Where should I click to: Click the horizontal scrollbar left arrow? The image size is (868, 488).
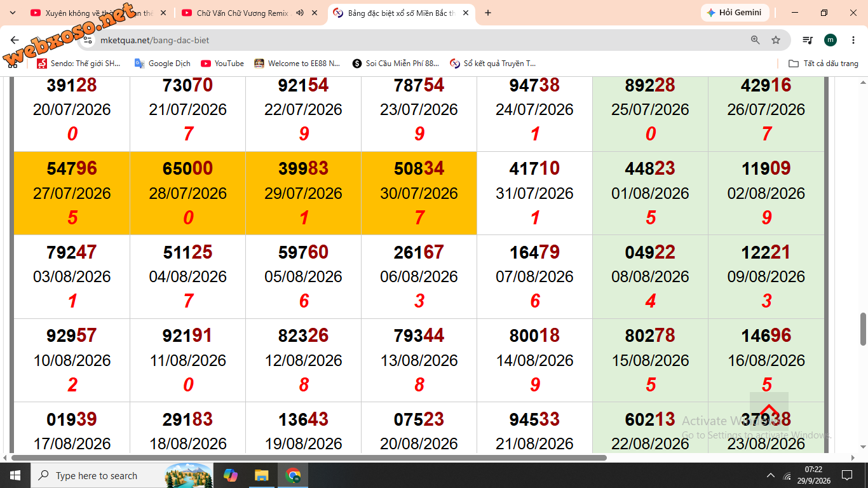click(5, 457)
